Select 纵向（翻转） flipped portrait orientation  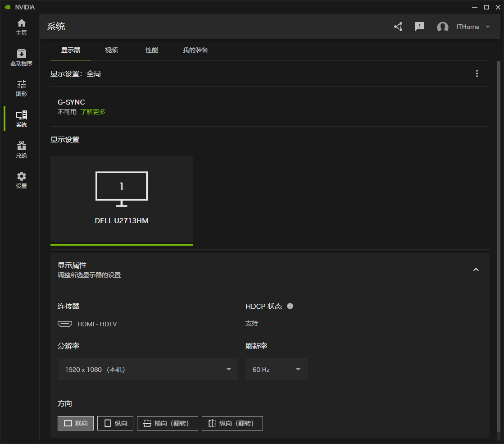click(232, 423)
